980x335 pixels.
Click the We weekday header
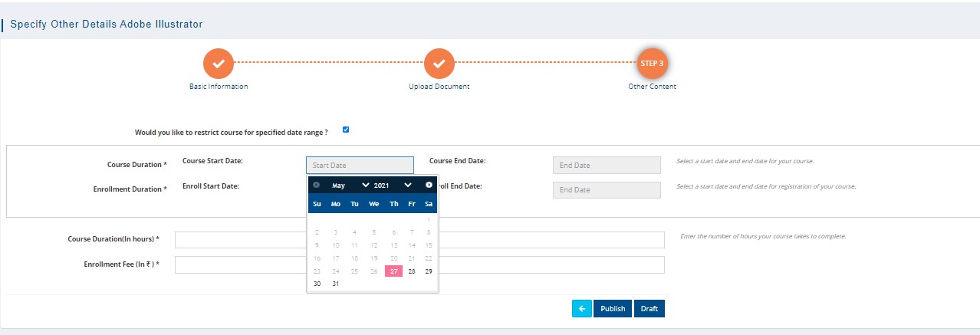click(x=374, y=204)
